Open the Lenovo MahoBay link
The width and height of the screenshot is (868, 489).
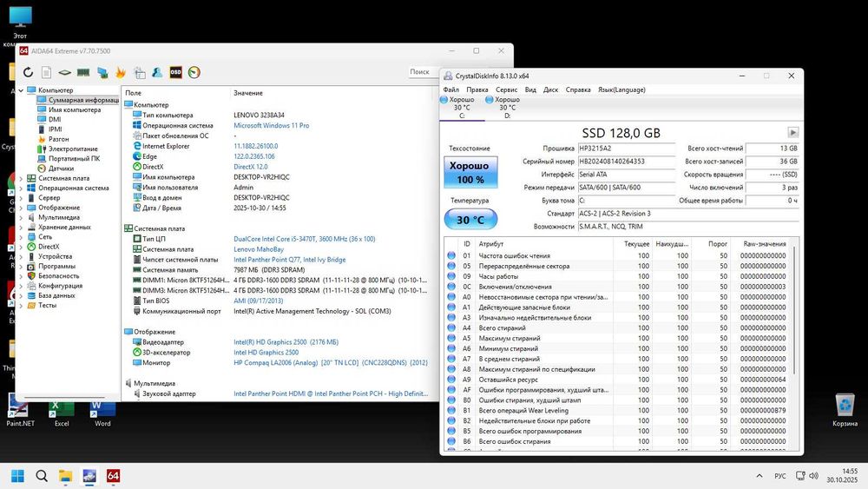(x=259, y=249)
